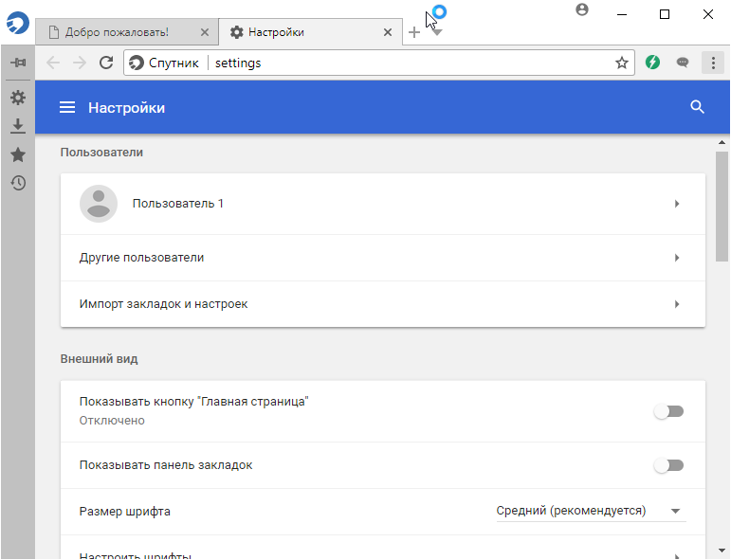
Task: Open settings from sidebar gear icon
Action: point(18,98)
